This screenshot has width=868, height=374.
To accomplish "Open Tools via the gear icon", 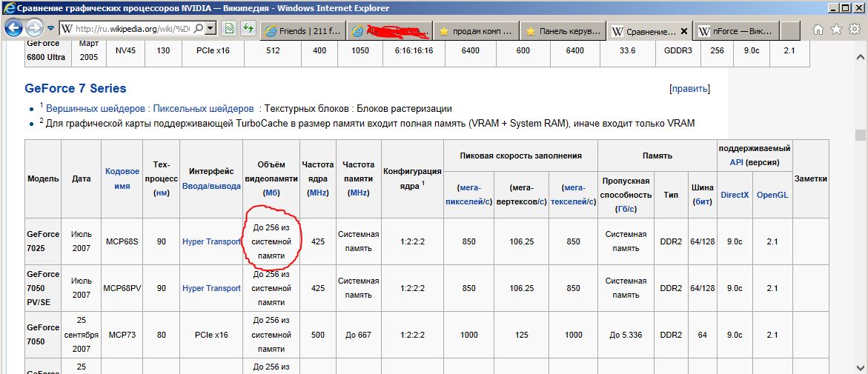I will [x=854, y=29].
